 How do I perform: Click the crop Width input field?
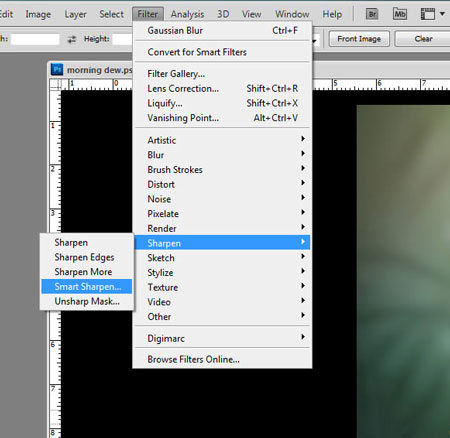[x=35, y=39]
